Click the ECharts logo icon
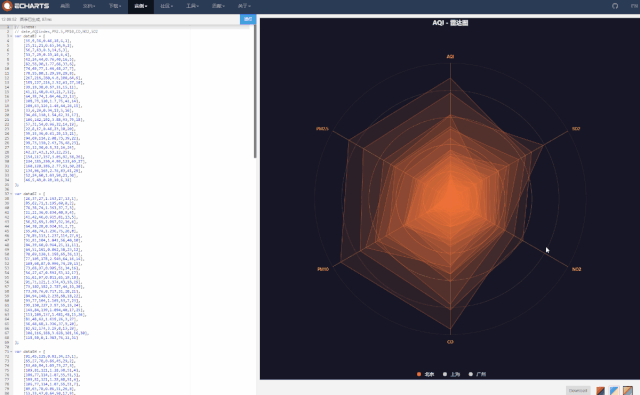Viewport: 640px width, 395px height. point(7,6)
